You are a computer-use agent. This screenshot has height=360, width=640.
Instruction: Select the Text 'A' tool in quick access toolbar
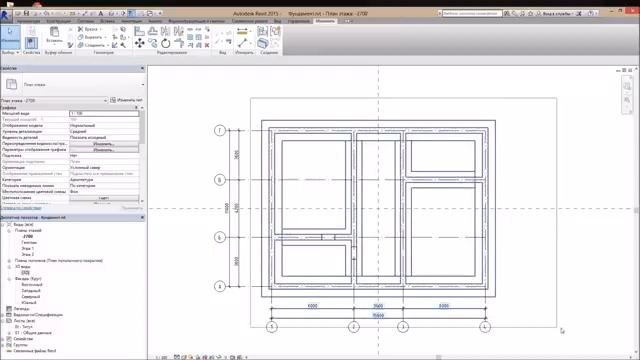[101, 13]
